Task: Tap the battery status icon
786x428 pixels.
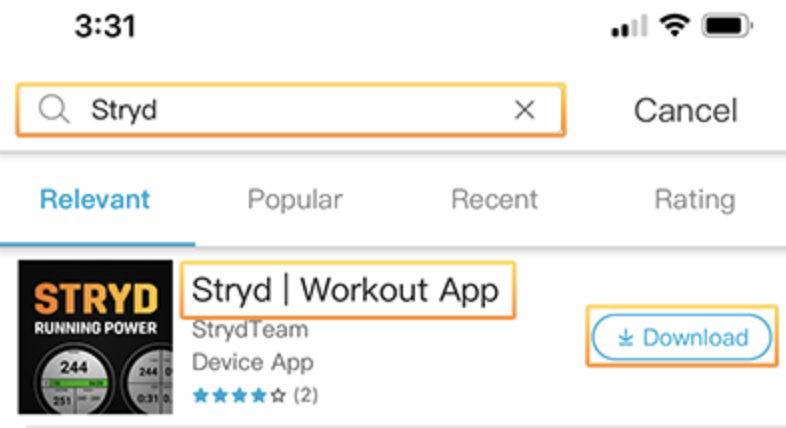Action: click(x=727, y=26)
